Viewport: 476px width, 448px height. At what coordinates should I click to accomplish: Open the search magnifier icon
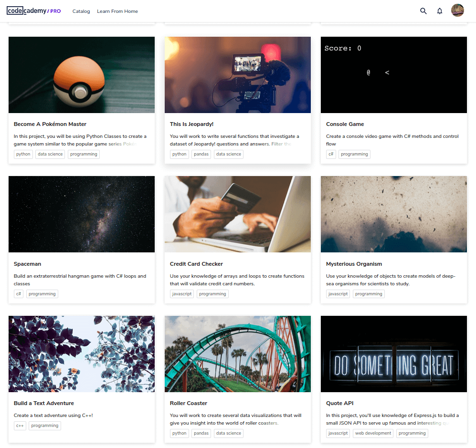[x=423, y=11]
